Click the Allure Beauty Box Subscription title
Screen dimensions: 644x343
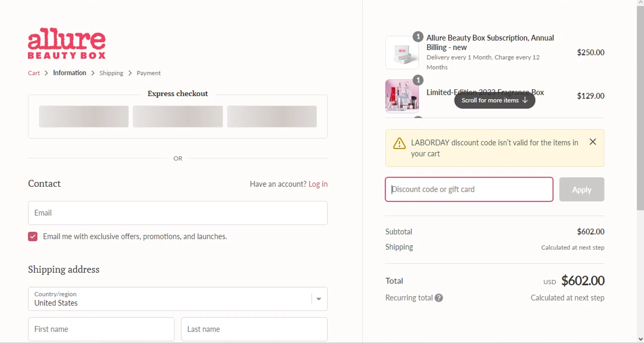(x=490, y=42)
